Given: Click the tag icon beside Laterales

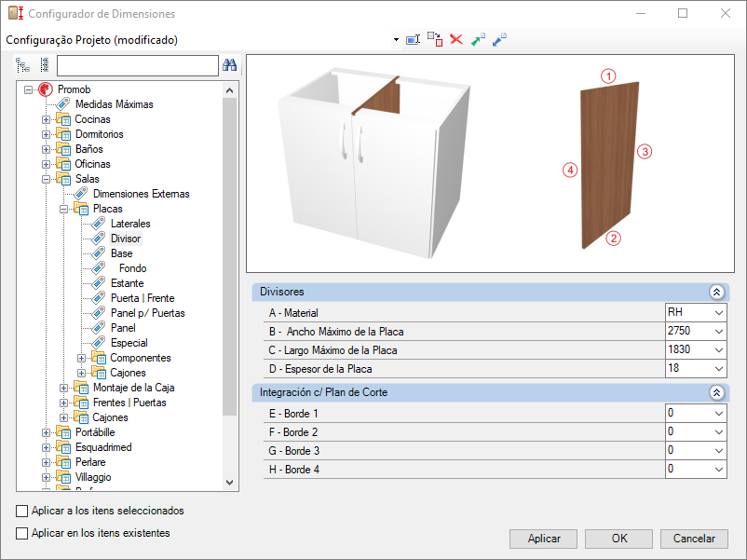Looking at the screenshot, I should 99,223.
